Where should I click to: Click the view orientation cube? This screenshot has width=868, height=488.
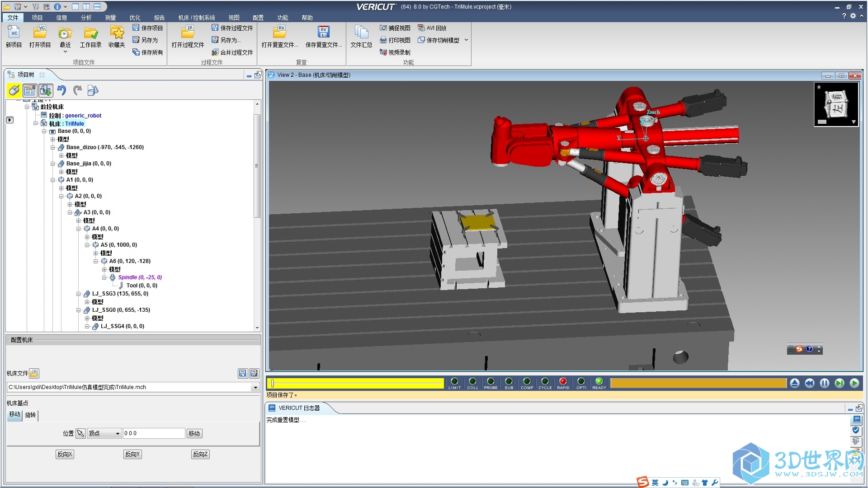(836, 103)
